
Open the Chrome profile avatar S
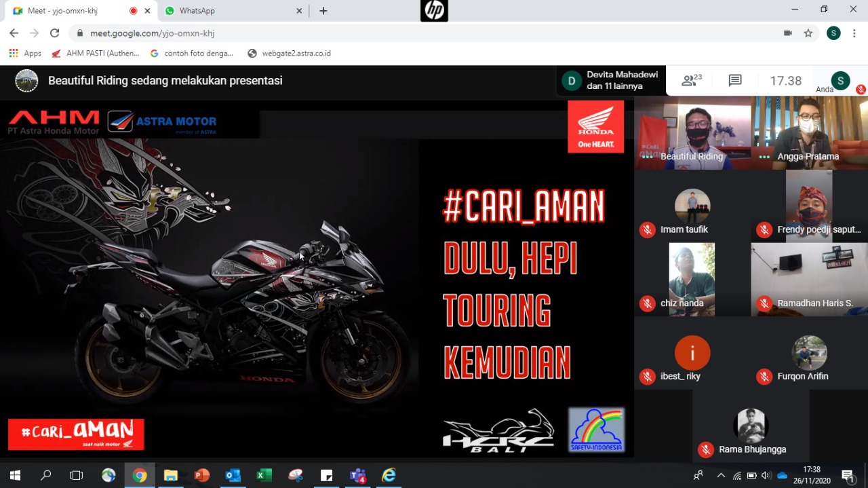pyautogui.click(x=833, y=33)
